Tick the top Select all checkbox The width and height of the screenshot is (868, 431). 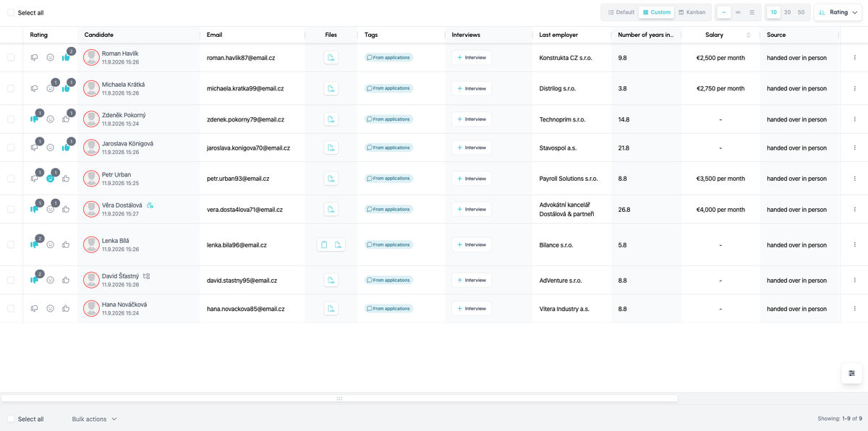pyautogui.click(x=11, y=13)
